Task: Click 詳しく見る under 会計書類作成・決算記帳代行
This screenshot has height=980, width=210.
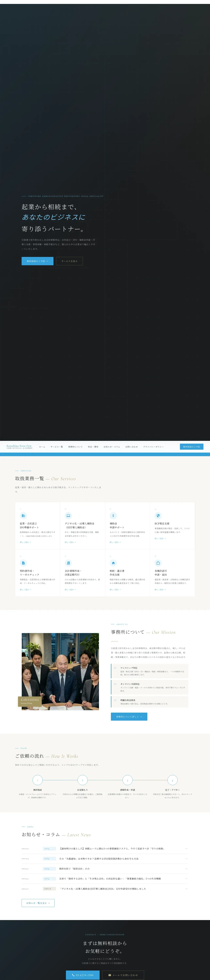Action: click(x=70, y=589)
